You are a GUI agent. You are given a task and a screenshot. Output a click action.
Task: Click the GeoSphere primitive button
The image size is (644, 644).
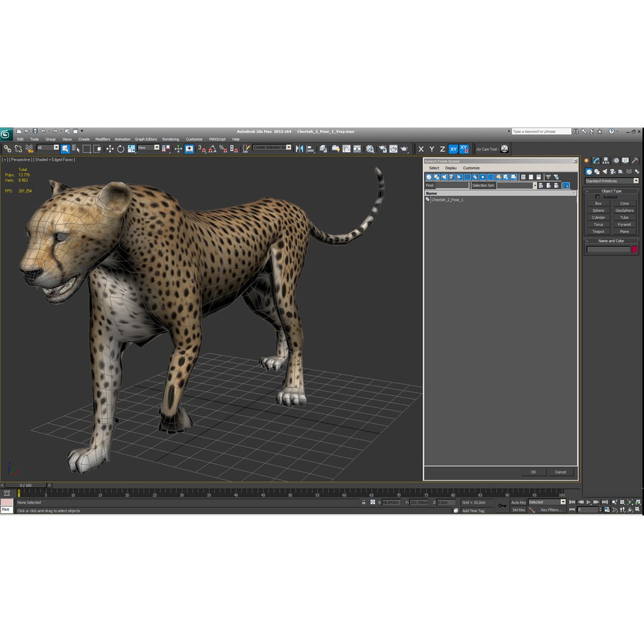624,210
